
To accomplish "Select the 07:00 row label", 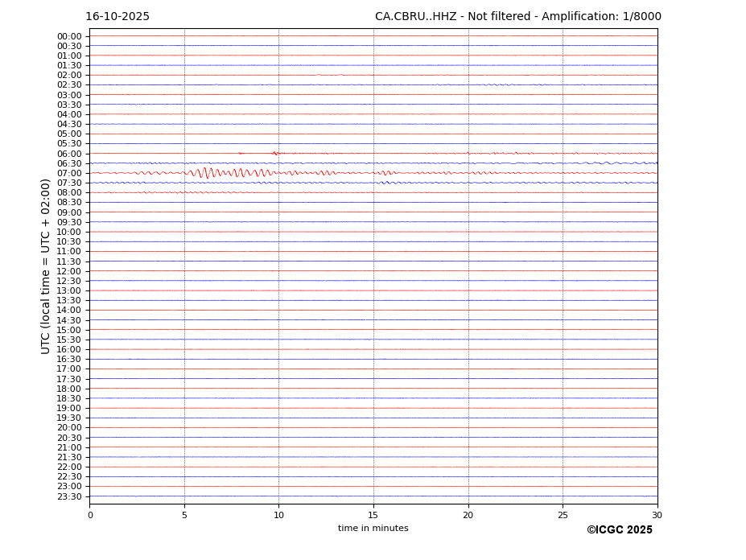I will coord(69,174).
